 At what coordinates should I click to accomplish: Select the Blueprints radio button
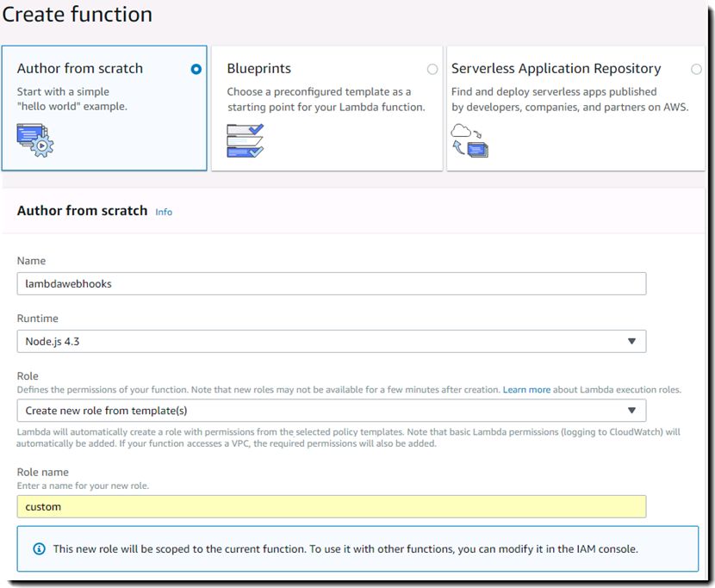tap(432, 69)
